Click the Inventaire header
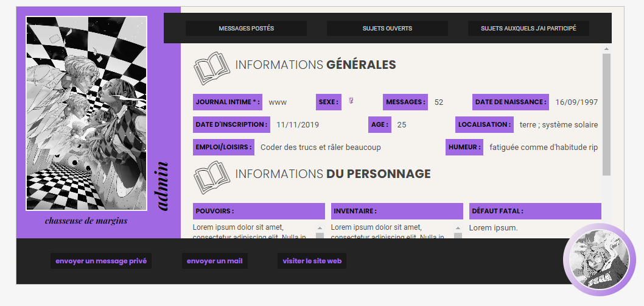 [x=397, y=211]
